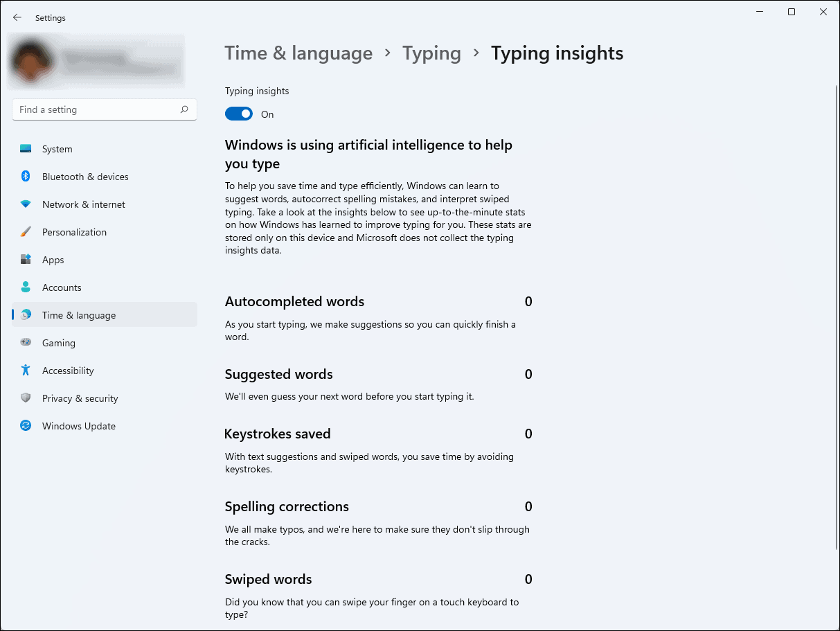Click the Network & internet globe icon

(25, 204)
